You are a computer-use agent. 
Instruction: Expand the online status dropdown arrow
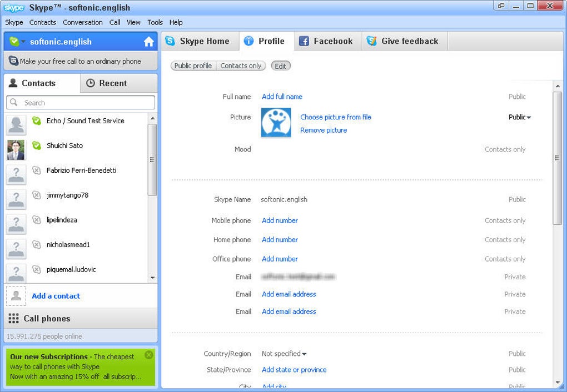pos(23,42)
